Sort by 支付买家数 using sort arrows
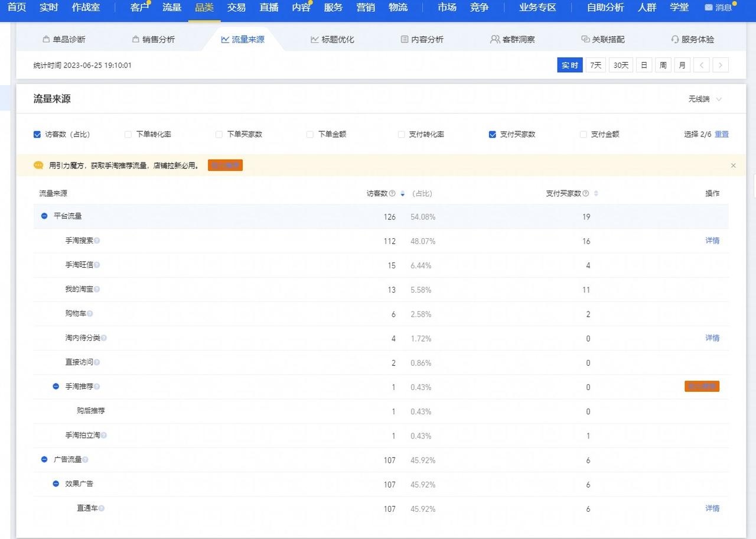This screenshot has width=756, height=539. coord(596,194)
